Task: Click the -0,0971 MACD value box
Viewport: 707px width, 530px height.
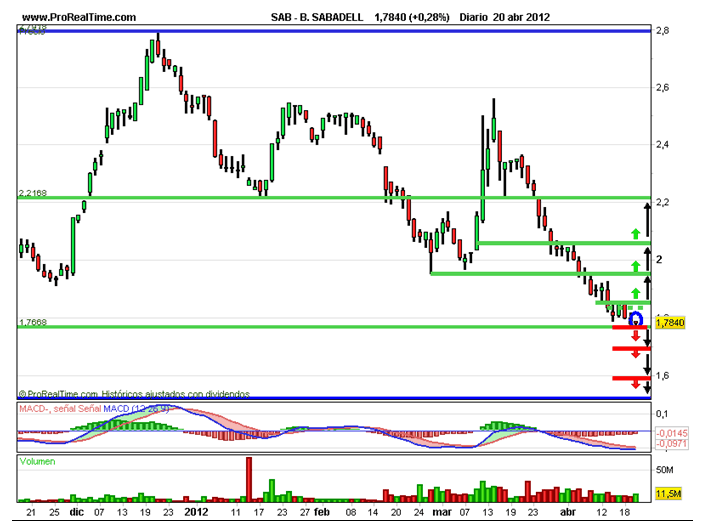Action: tap(672, 443)
